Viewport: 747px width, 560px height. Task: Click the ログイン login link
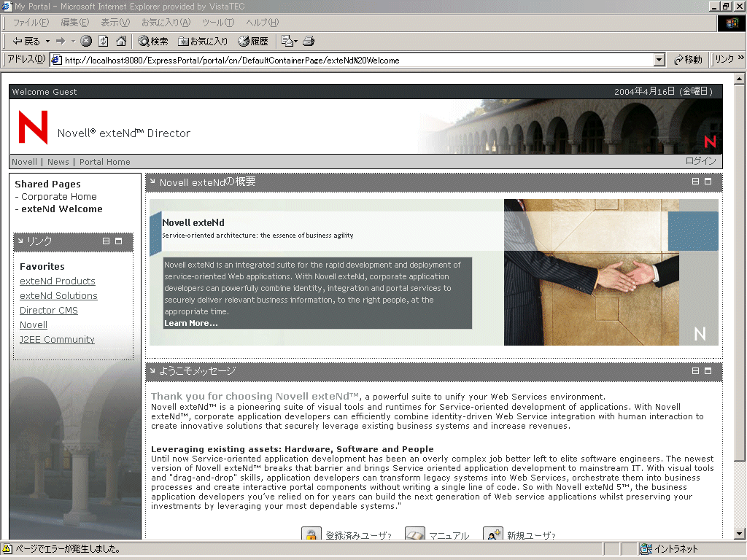point(701,161)
